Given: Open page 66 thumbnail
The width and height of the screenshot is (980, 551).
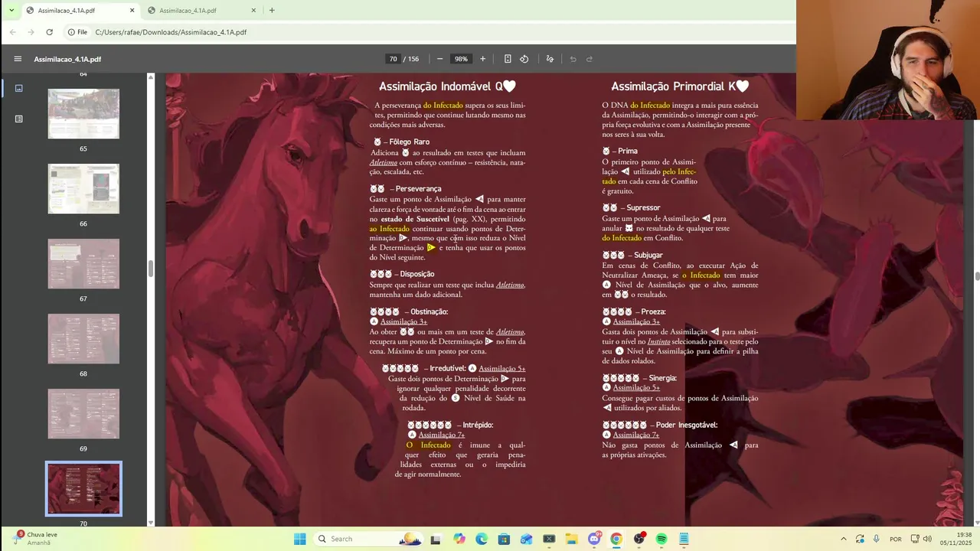Looking at the screenshot, I should tap(83, 188).
